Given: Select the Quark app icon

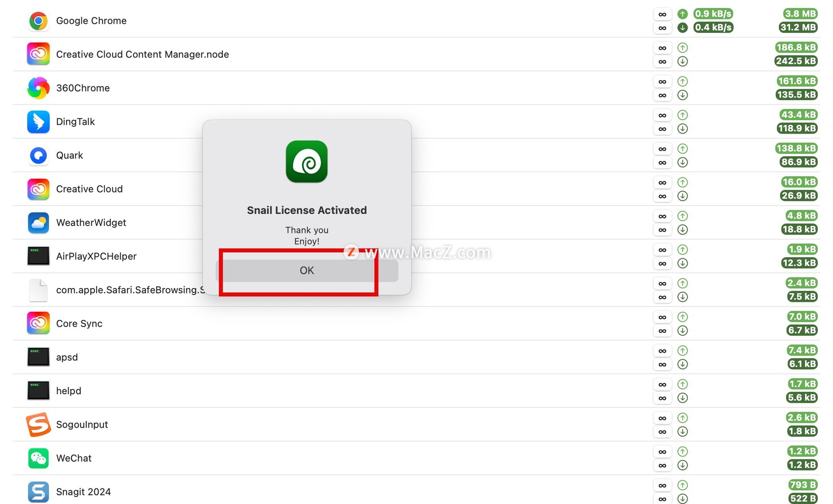Looking at the screenshot, I should (38, 155).
